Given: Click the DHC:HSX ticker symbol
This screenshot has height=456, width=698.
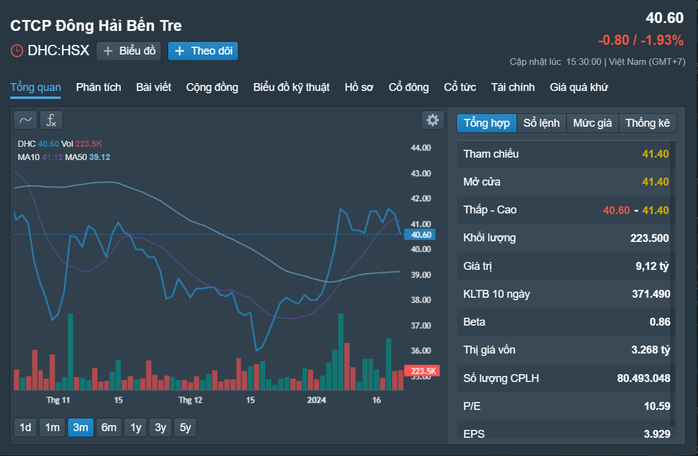Looking at the screenshot, I should tap(58, 51).
